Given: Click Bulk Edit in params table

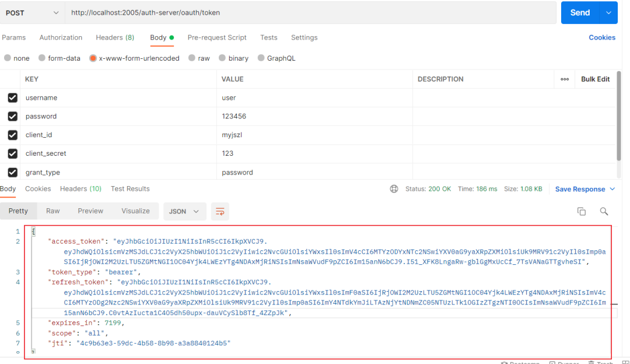Looking at the screenshot, I should click(595, 79).
